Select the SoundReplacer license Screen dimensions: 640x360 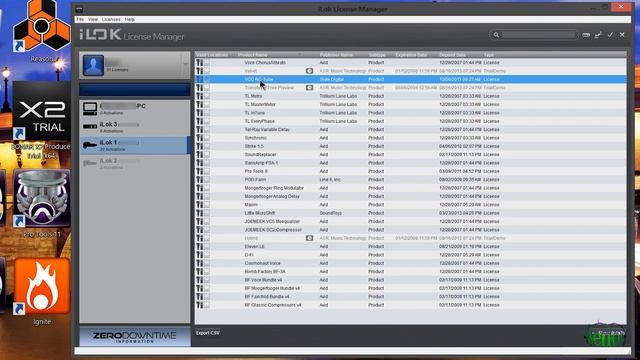pyautogui.click(x=411, y=155)
